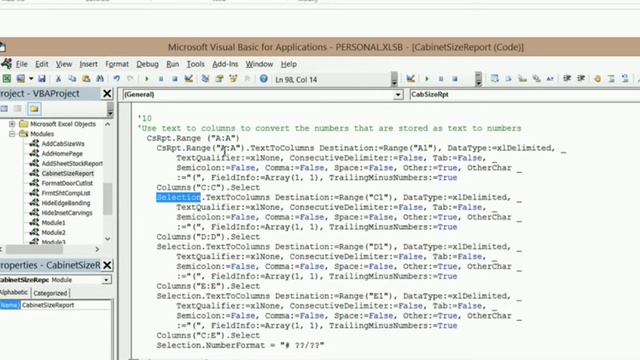Click the Parameter Info icon
This screenshot has height=360, width=640.
coord(536,79)
